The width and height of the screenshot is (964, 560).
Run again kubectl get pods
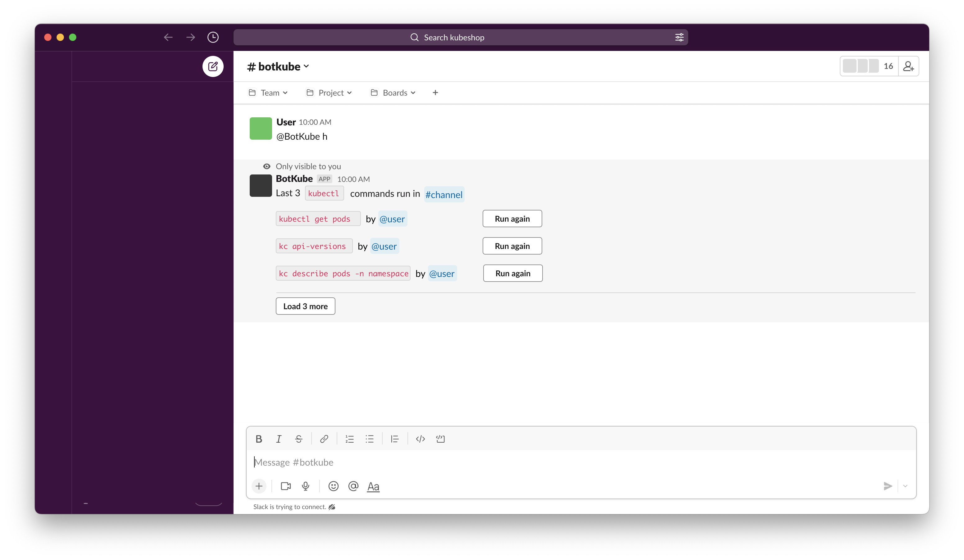pos(512,219)
